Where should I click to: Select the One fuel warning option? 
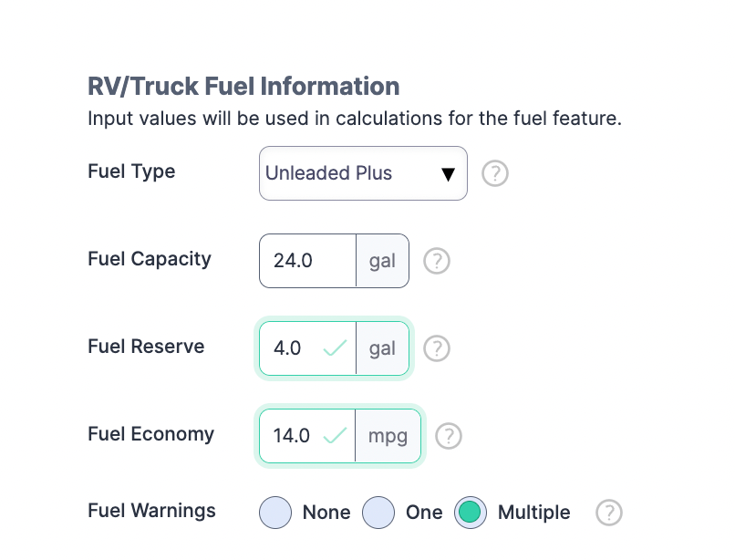378,513
